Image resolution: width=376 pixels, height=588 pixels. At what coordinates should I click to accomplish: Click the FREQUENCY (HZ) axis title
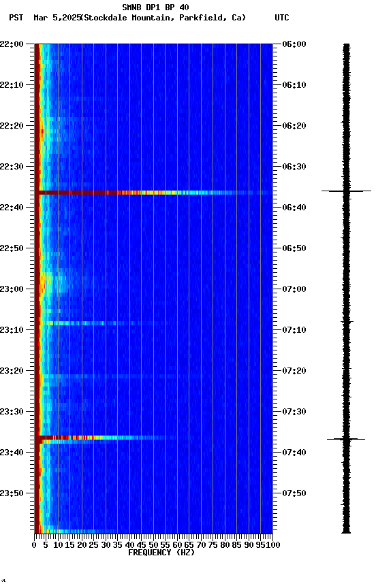point(161,553)
